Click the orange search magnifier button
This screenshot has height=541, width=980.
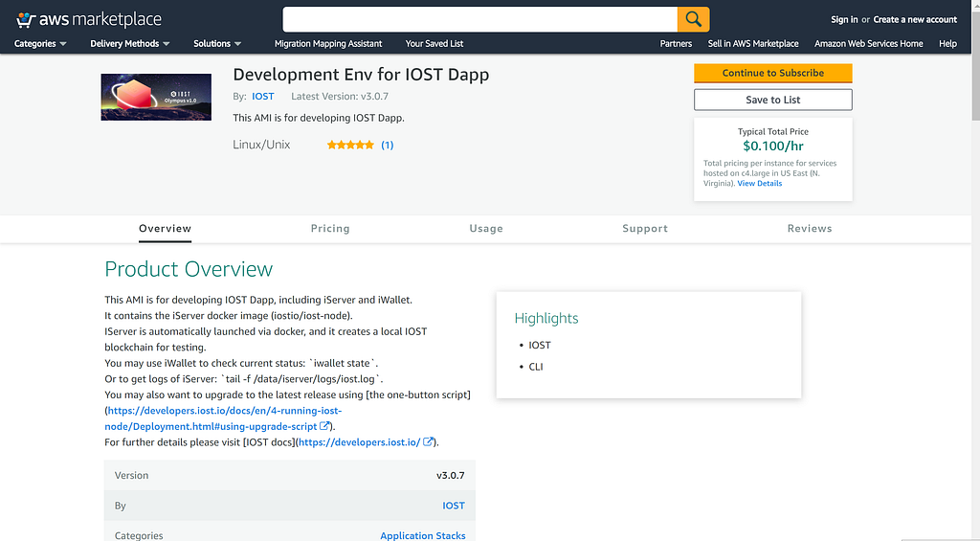(x=693, y=19)
